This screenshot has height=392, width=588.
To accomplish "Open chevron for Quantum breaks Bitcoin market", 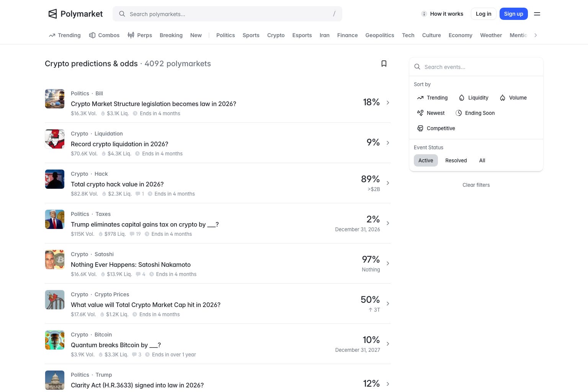I will pyautogui.click(x=388, y=344).
